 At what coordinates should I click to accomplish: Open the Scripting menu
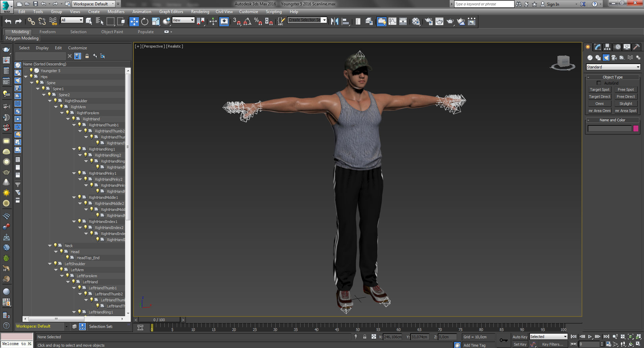(x=274, y=11)
